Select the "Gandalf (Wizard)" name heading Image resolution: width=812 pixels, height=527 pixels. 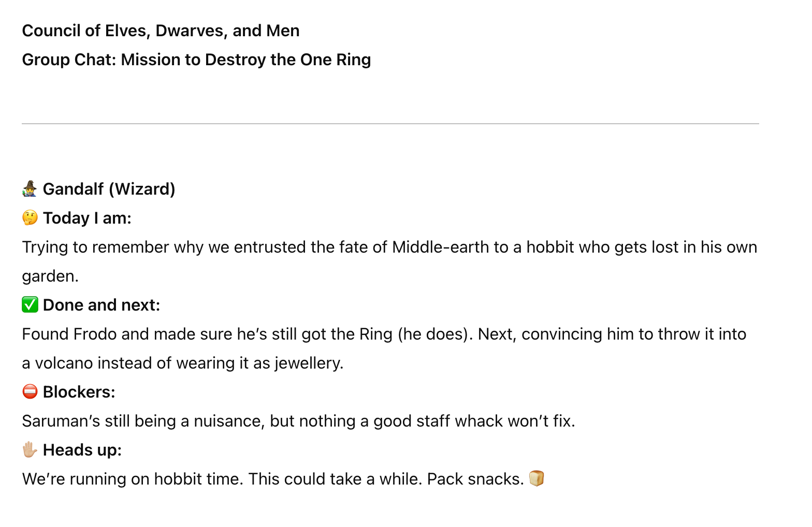click(x=109, y=189)
